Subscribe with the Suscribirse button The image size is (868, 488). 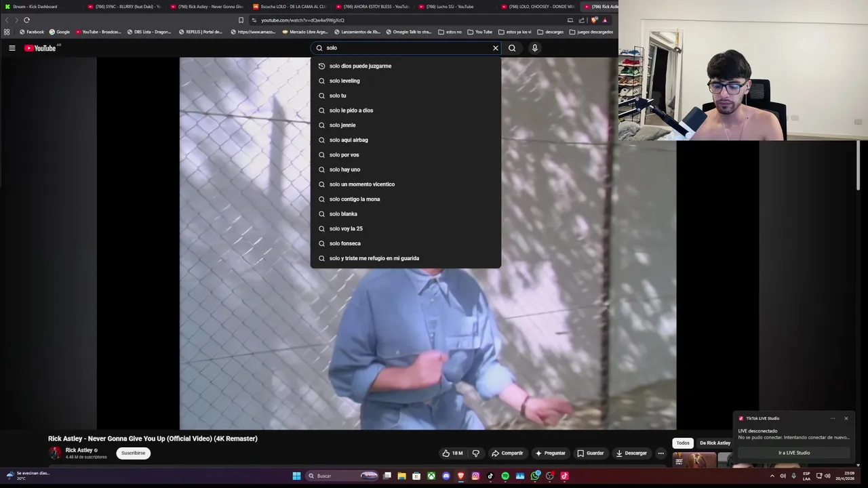pos(133,453)
